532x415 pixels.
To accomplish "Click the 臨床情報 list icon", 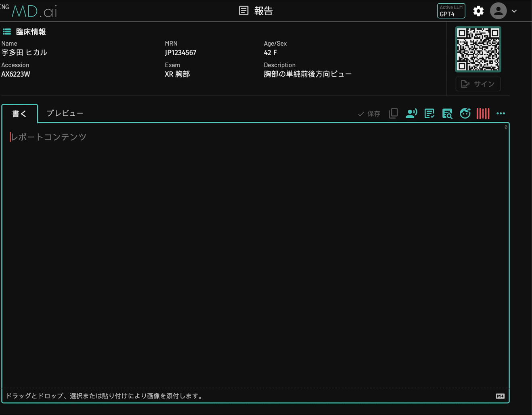I will (7, 32).
